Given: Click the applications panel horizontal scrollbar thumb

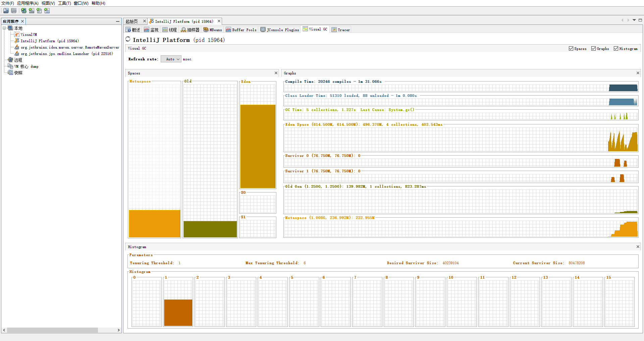Looking at the screenshot, I should pyautogui.click(x=52, y=330).
